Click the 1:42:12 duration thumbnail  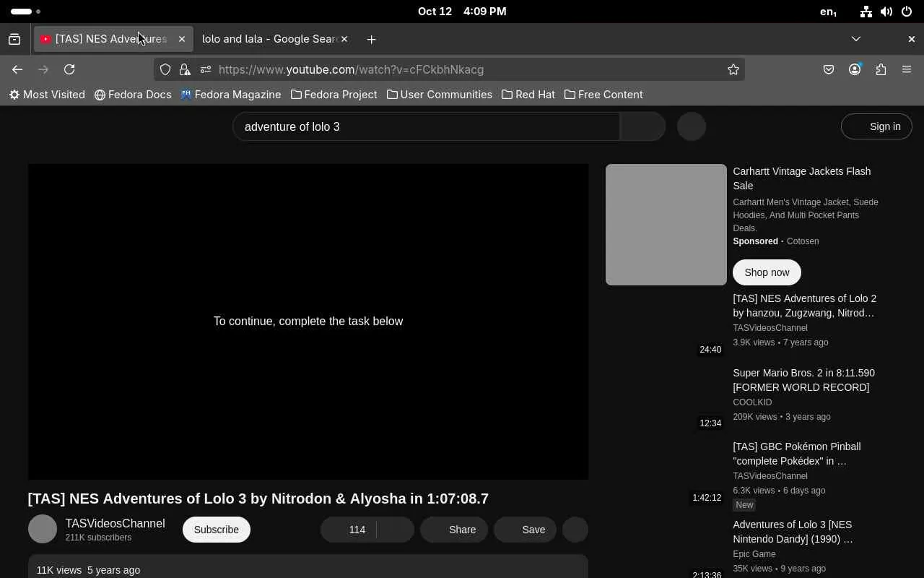tap(666, 473)
